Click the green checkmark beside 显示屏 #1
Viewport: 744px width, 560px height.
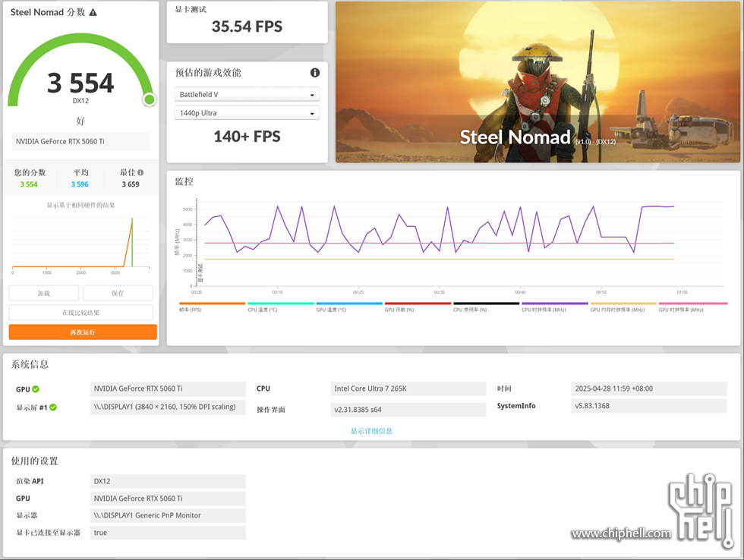[x=53, y=407]
